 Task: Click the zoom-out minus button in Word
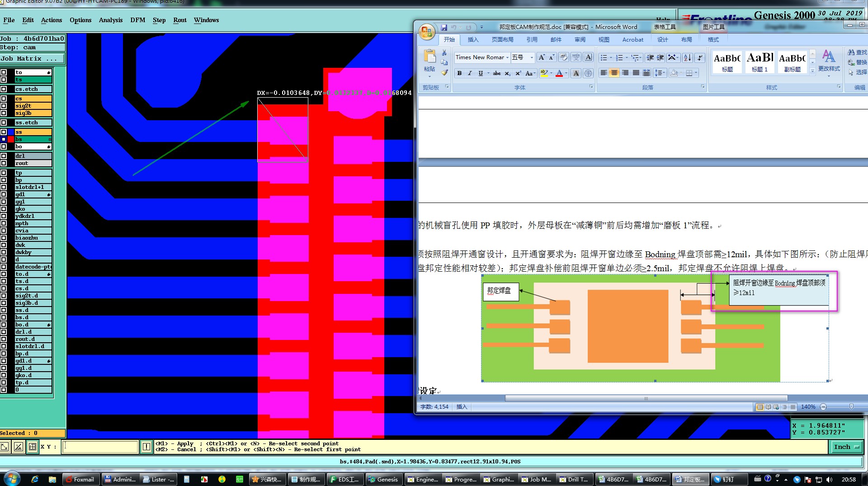(x=823, y=407)
